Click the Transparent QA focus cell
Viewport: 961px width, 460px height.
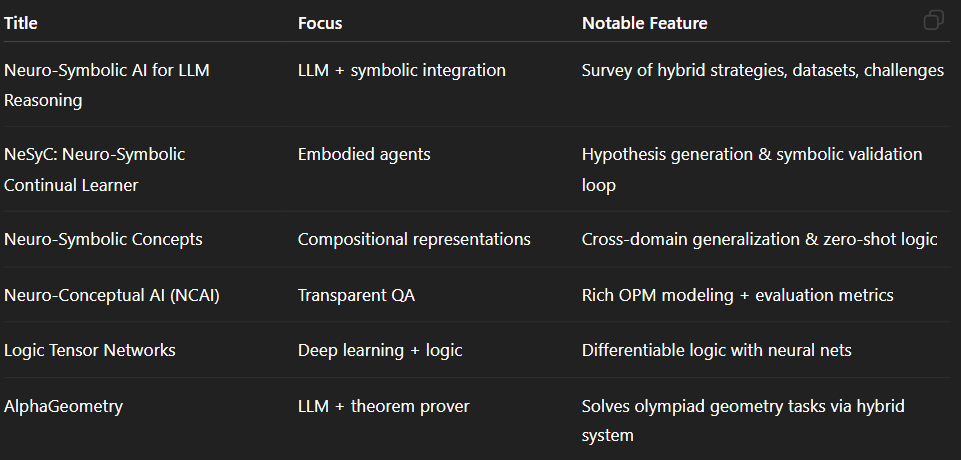coord(356,295)
